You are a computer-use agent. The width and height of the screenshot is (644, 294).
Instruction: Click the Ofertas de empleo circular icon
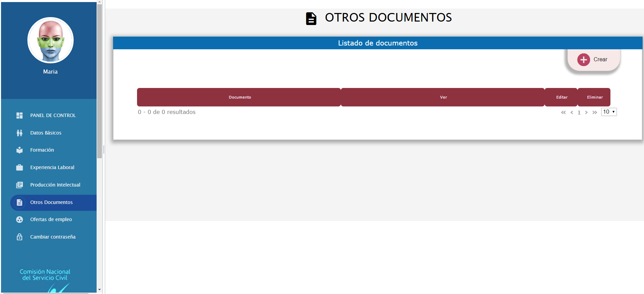pos(20,220)
